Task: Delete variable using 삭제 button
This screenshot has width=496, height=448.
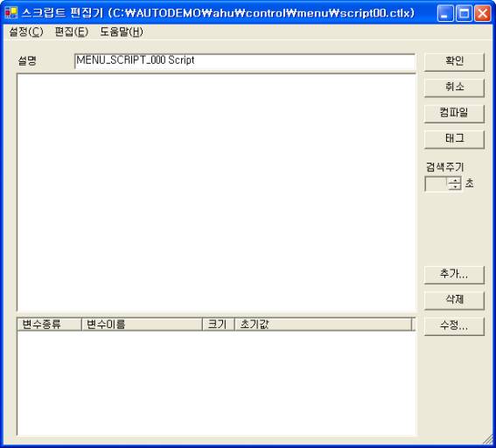Action: click(x=454, y=300)
